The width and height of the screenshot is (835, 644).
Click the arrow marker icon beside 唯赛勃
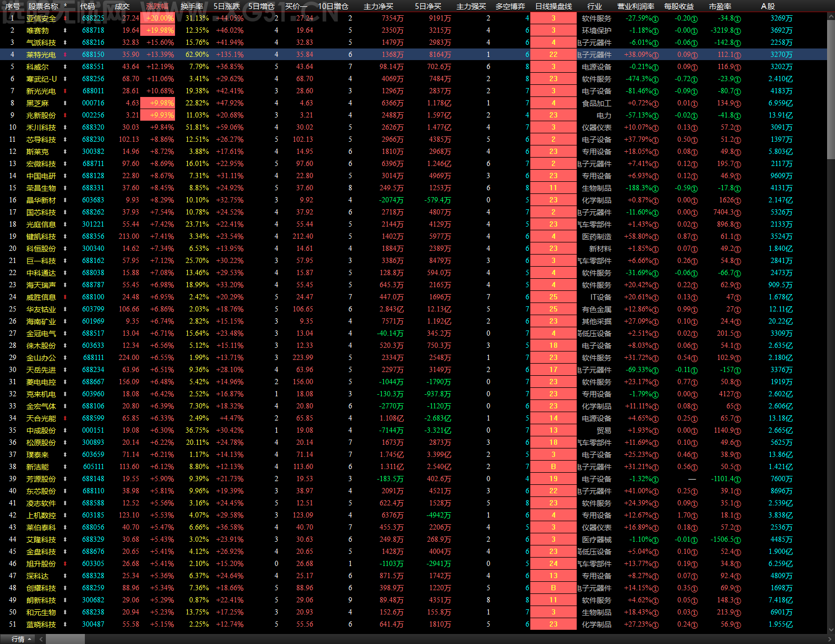click(x=65, y=31)
